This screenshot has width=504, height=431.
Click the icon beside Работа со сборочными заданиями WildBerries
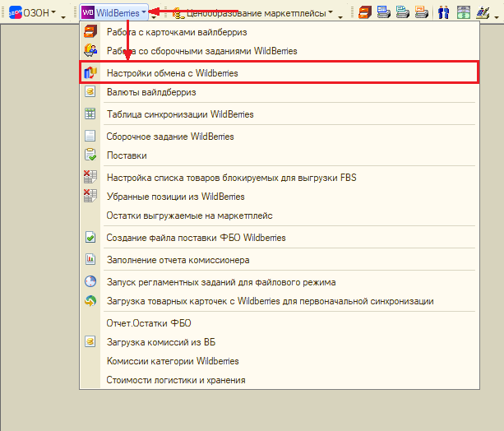(90, 51)
